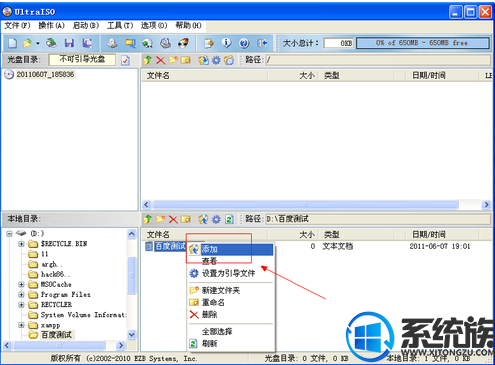Click the New folder icon in disc toolbar
The width and height of the screenshot is (495, 365).
(173, 60)
